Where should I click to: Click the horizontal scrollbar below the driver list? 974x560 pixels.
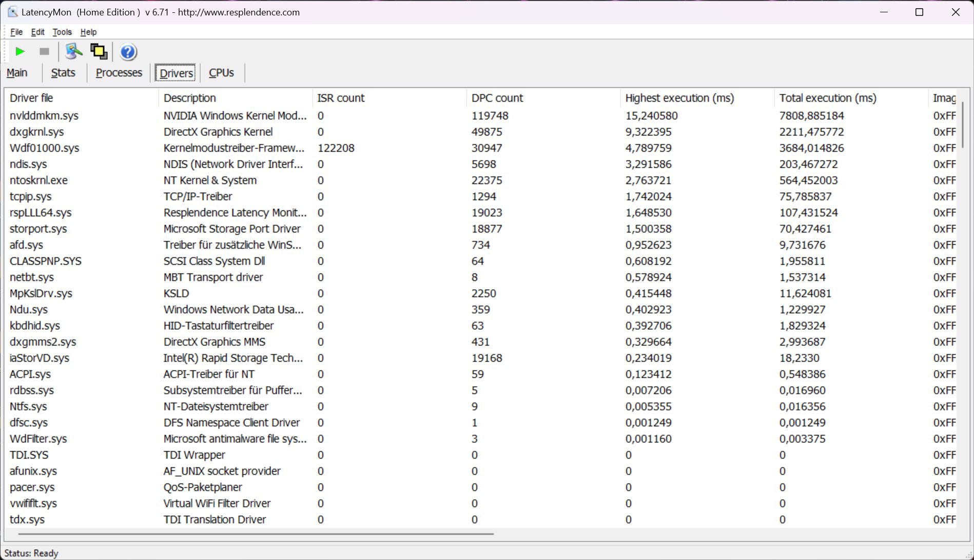click(256, 534)
